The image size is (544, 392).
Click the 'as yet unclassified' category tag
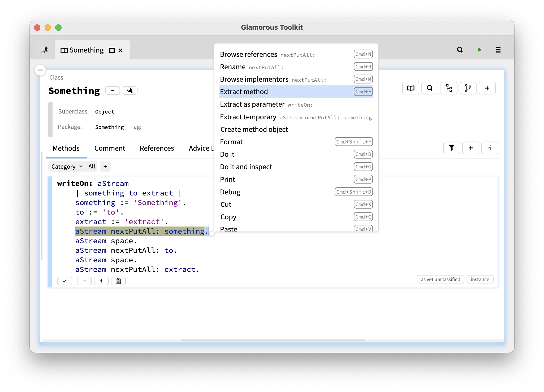pos(441,279)
